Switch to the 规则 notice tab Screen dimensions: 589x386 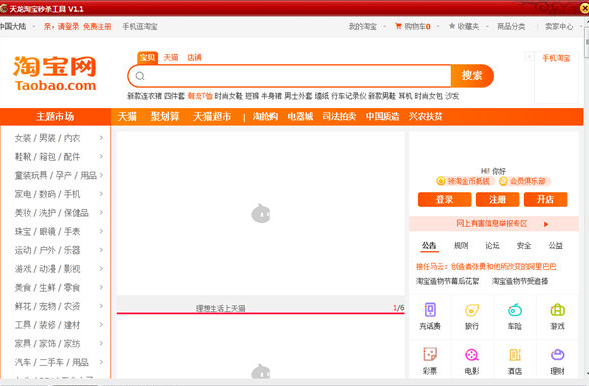tap(461, 246)
